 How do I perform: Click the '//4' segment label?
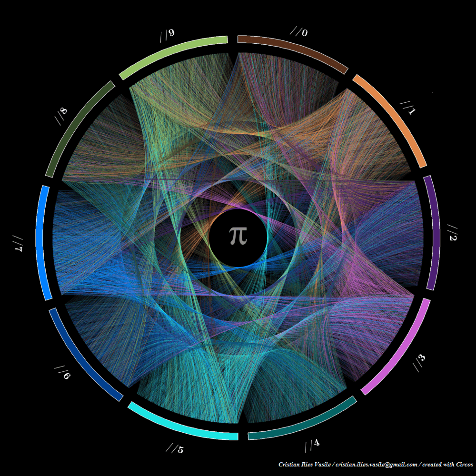tap(312, 445)
